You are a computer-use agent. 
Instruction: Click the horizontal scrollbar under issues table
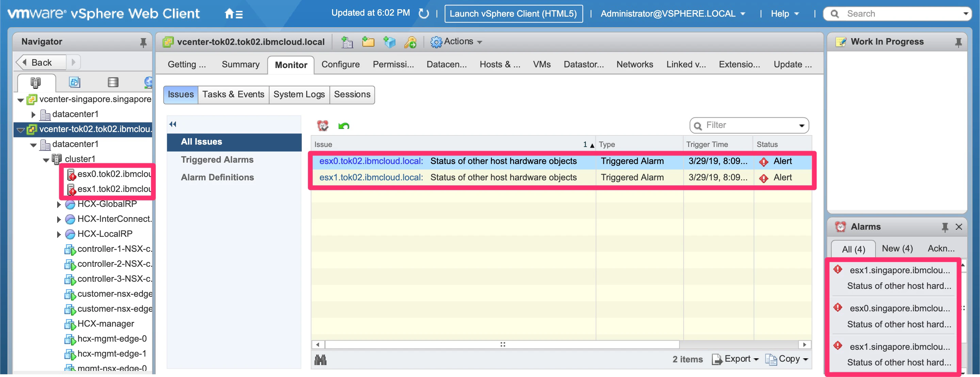coord(502,345)
